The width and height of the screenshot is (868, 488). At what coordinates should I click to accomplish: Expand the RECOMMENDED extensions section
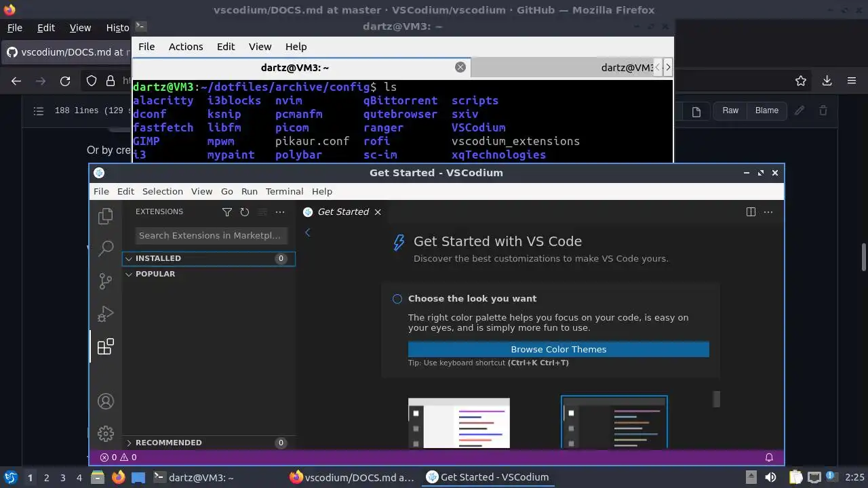pos(208,443)
